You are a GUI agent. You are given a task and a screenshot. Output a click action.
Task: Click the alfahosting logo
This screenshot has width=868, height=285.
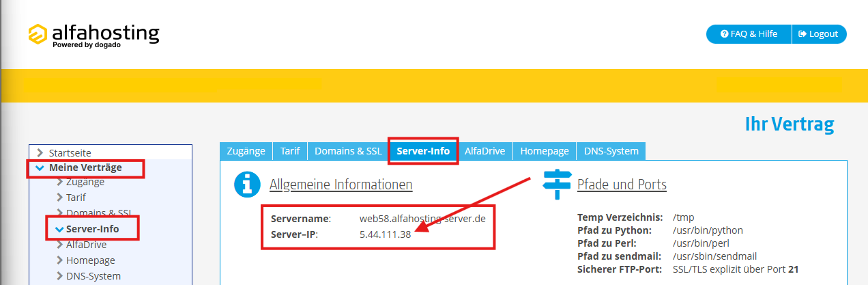93,36
